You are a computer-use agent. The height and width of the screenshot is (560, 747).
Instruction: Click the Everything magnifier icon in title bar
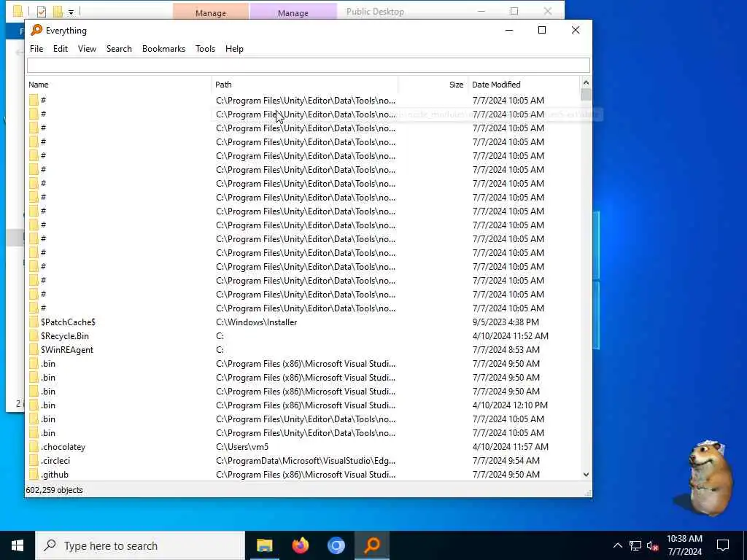click(x=36, y=30)
